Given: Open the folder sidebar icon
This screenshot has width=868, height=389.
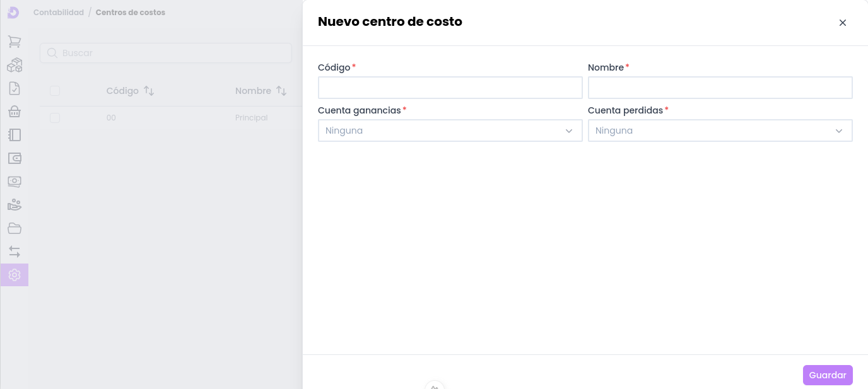Looking at the screenshot, I should click(15, 228).
